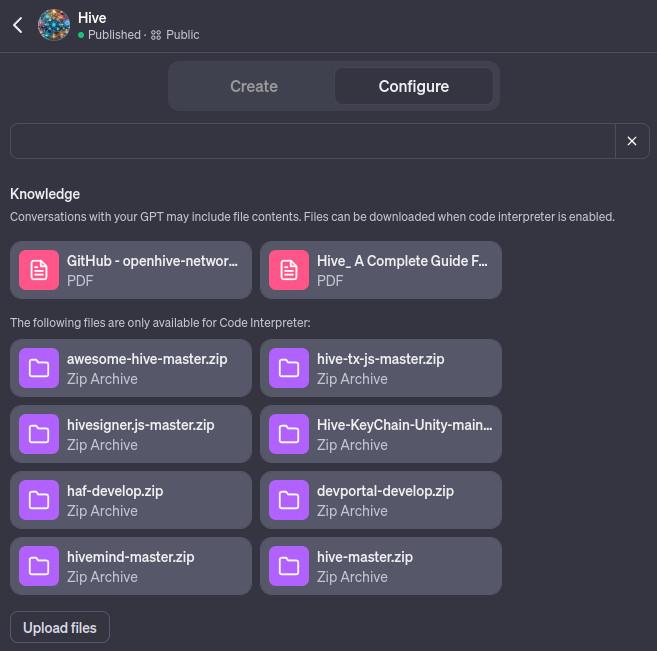The height and width of the screenshot is (651, 657).
Task: Click the Published status label
Action: coord(114,35)
